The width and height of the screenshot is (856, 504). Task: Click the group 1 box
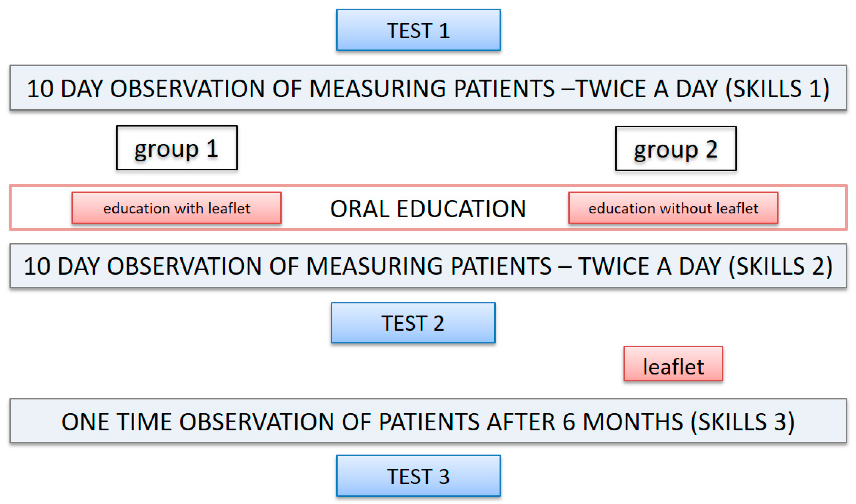(177, 148)
